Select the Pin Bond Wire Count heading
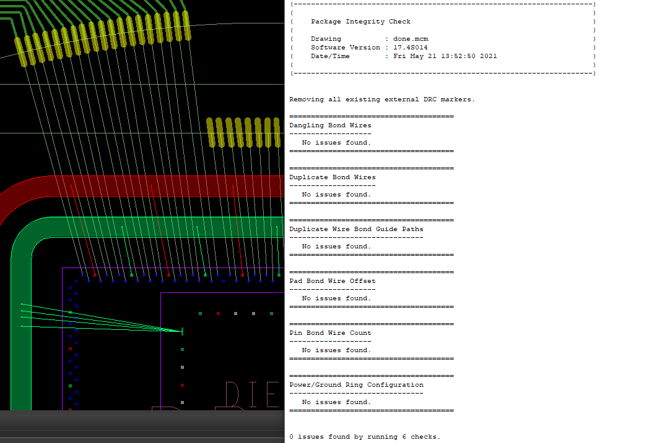Image resolution: width=662 pixels, height=443 pixels. (330, 333)
